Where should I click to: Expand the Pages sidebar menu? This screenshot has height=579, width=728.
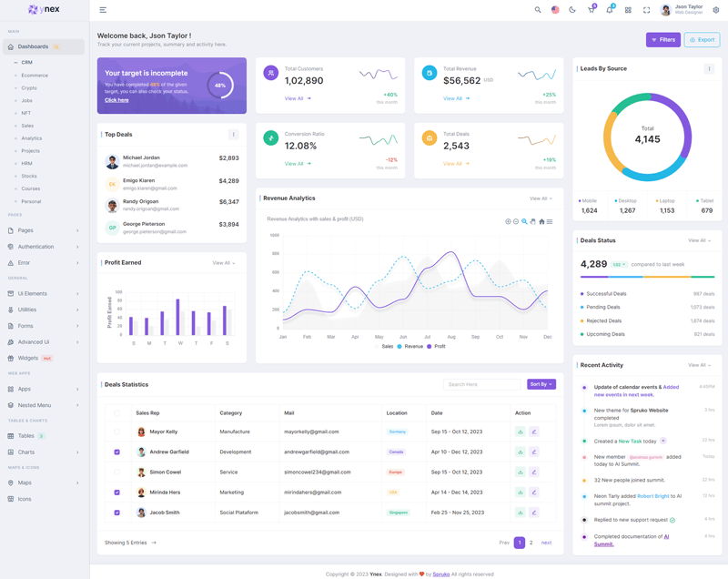(x=44, y=230)
